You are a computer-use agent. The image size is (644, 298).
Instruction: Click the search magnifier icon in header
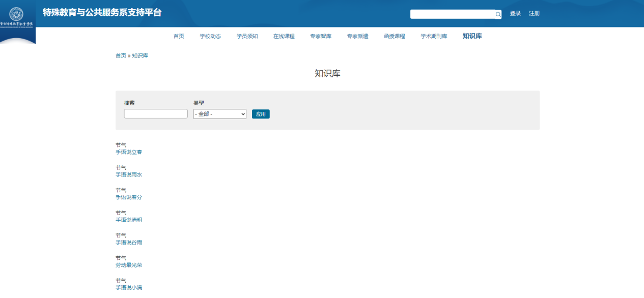[498, 14]
